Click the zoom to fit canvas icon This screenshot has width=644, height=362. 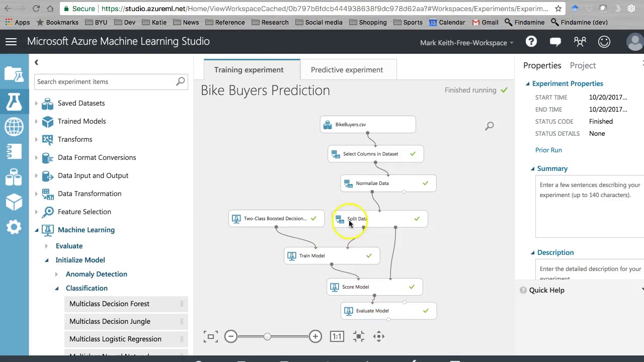pyautogui.click(x=211, y=336)
